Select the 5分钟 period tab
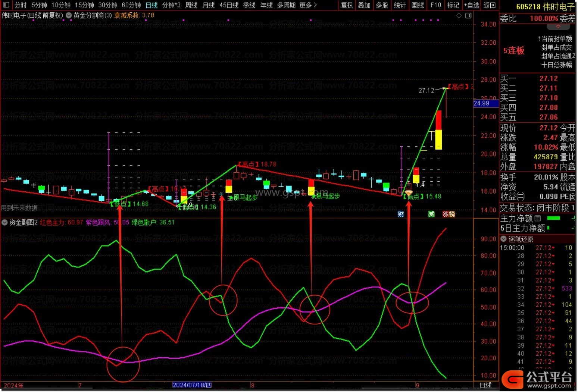Image resolution: width=578 pixels, height=392 pixels. pyautogui.click(x=39, y=5)
